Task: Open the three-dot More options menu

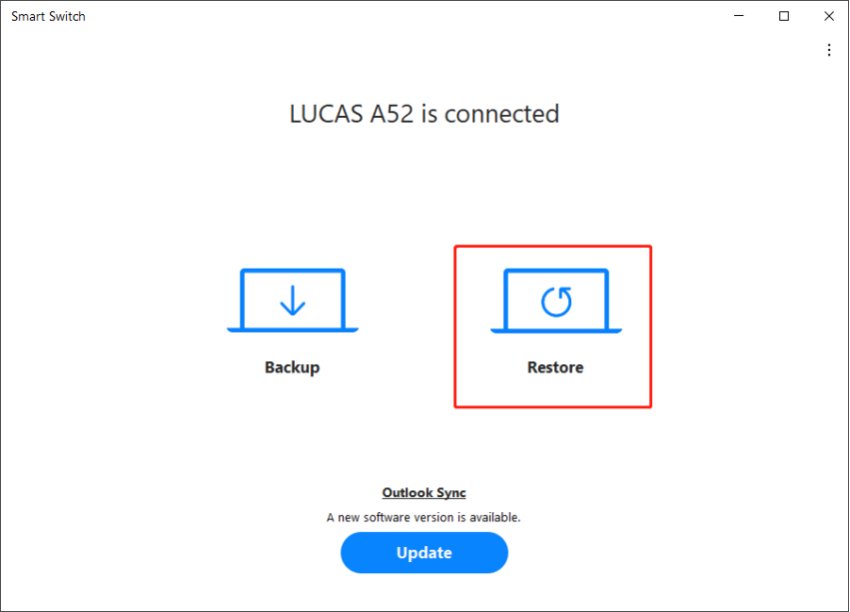Action: point(829,50)
